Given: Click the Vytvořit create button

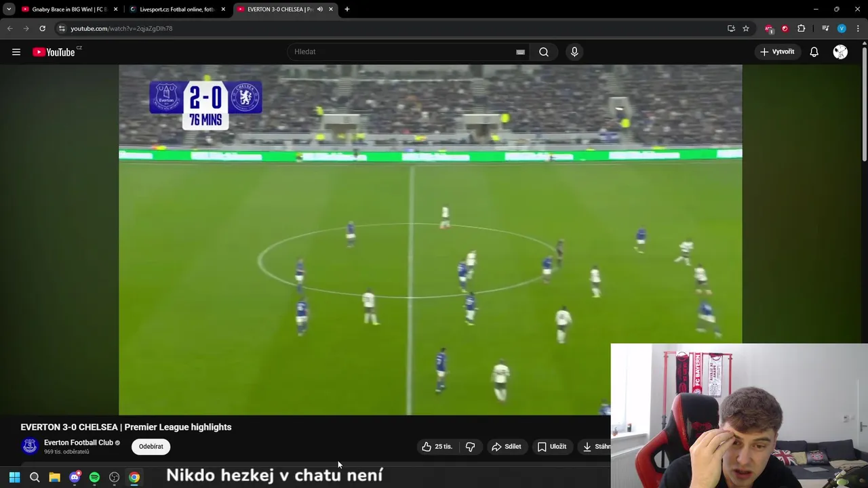Looking at the screenshot, I should click(777, 52).
